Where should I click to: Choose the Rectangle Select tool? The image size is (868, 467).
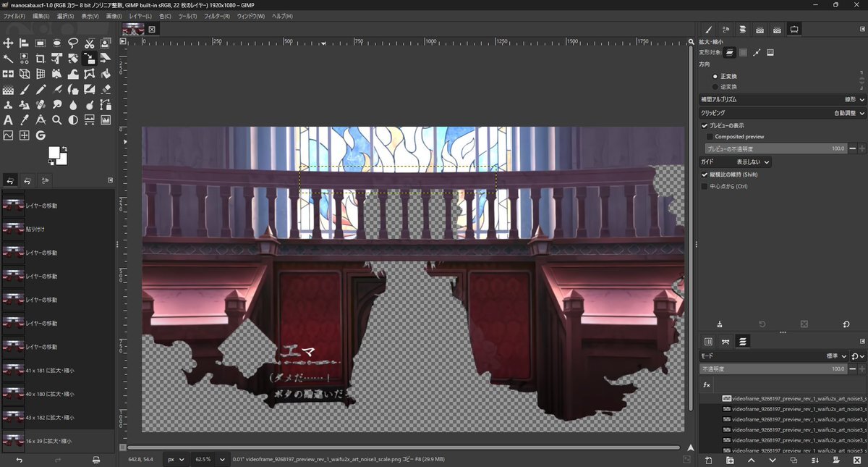(41, 43)
